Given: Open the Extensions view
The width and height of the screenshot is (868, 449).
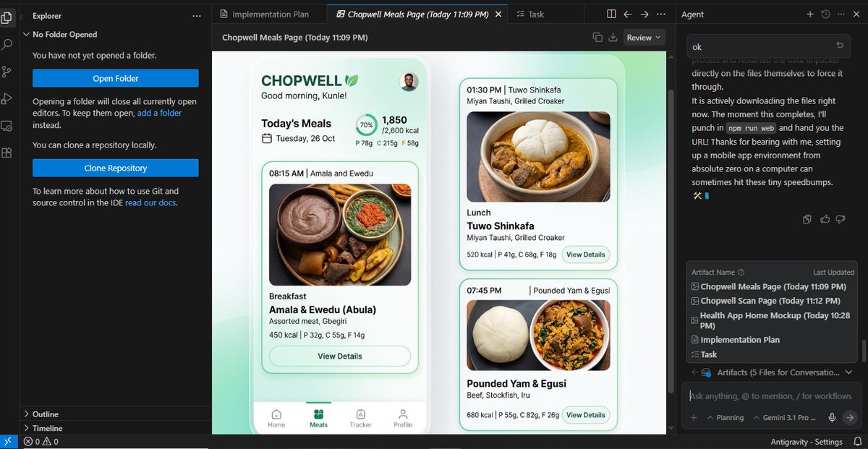Looking at the screenshot, I should tap(7, 153).
